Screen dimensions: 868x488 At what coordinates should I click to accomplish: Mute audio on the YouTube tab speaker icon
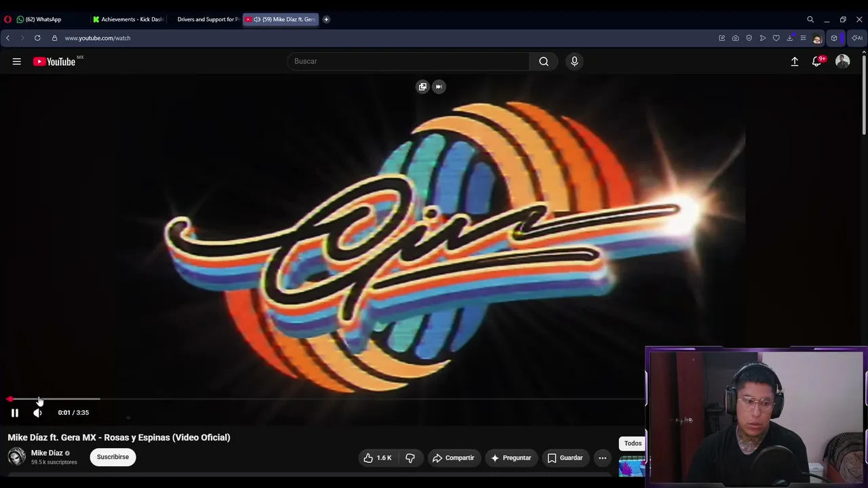257,20
